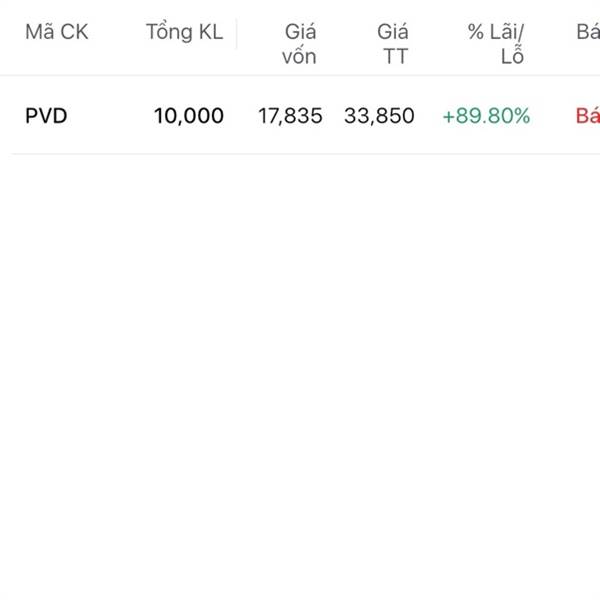Sort by the Tổng KL column header
Screen dimensions: 600x600
coord(184,32)
